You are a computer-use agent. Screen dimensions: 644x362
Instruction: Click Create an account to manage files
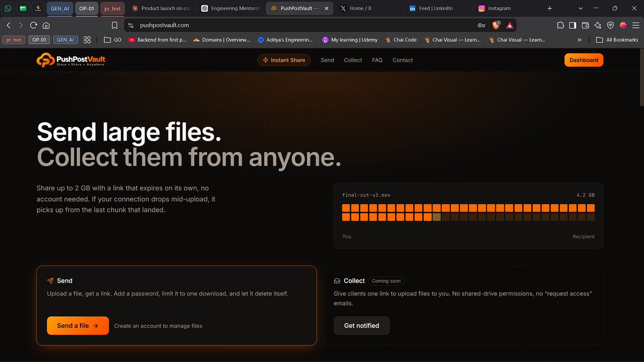[158, 326]
